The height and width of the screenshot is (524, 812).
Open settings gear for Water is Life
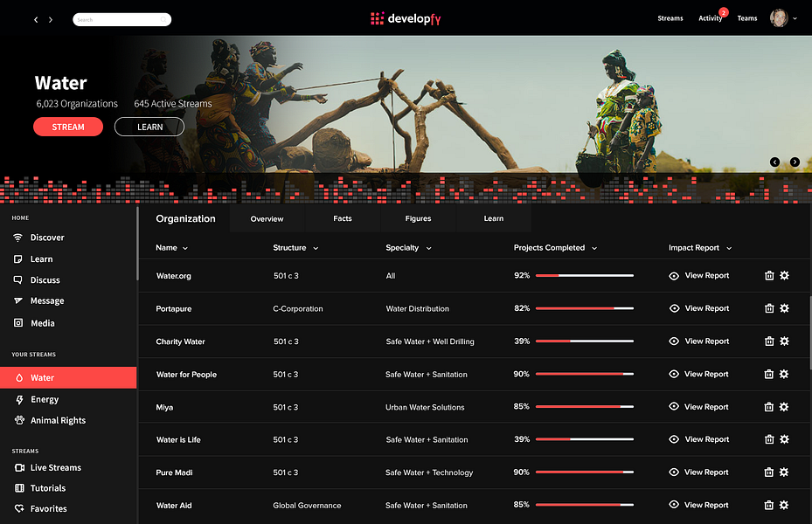click(784, 439)
